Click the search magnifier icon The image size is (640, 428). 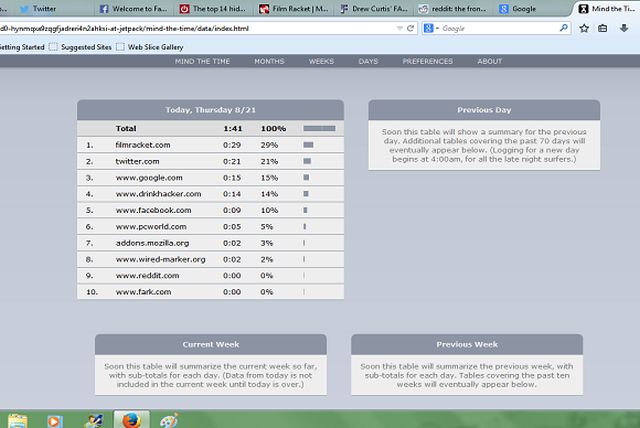[x=564, y=28]
